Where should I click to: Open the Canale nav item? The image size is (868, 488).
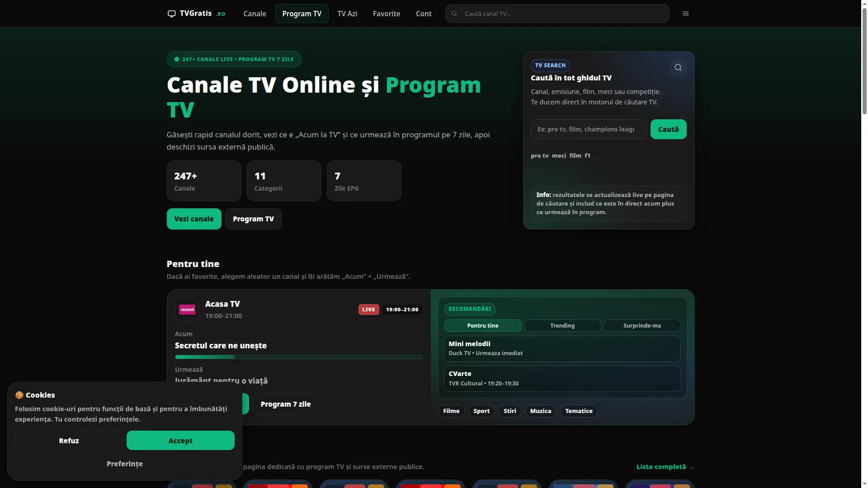click(x=255, y=14)
